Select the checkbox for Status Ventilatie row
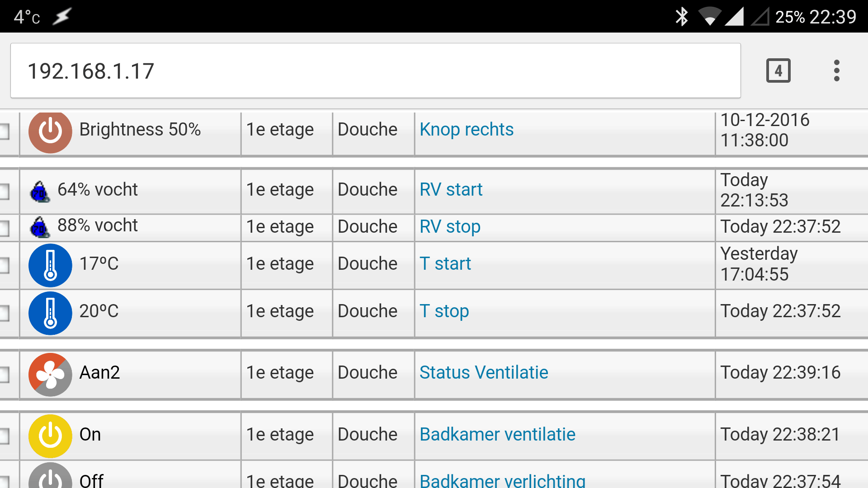The image size is (868, 488). (x=4, y=374)
